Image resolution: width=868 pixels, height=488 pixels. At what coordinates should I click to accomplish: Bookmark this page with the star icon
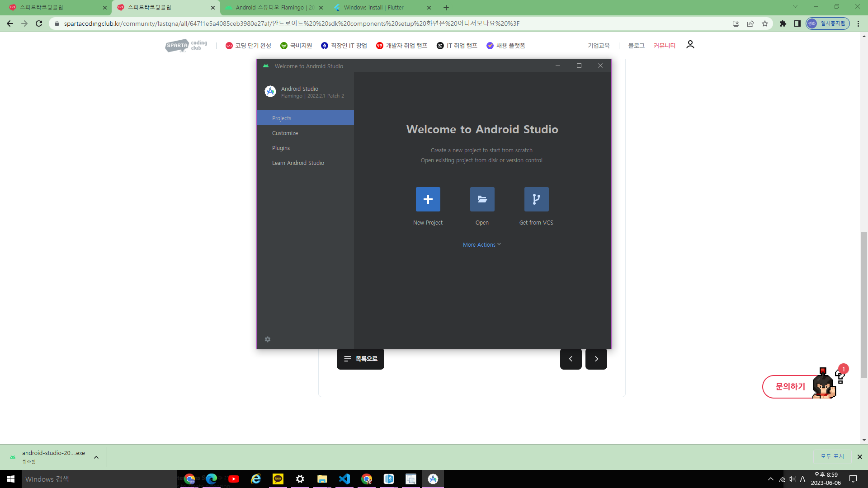(x=765, y=23)
